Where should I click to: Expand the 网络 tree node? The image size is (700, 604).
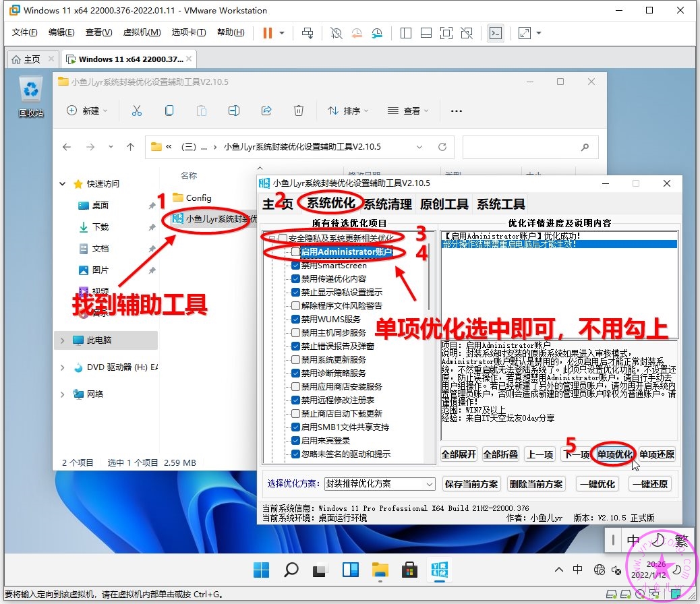point(63,394)
